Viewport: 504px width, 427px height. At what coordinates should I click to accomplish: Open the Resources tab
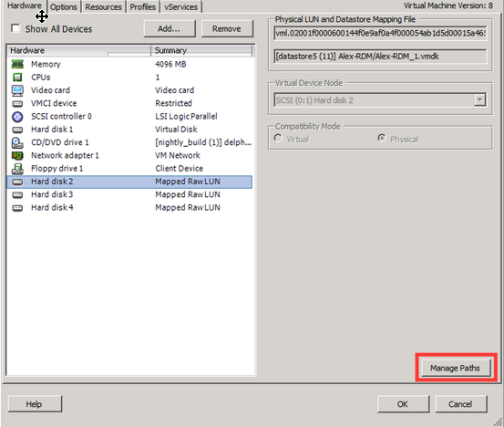pos(104,6)
